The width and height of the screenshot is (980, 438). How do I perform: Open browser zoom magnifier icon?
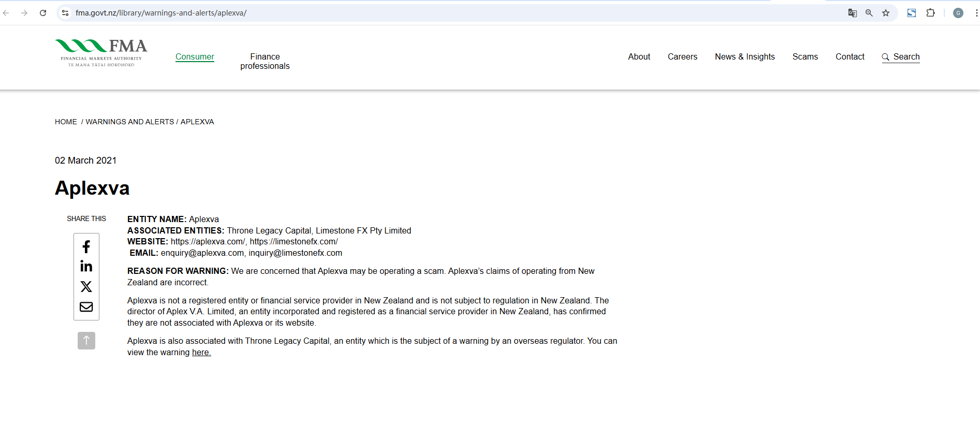(869, 13)
